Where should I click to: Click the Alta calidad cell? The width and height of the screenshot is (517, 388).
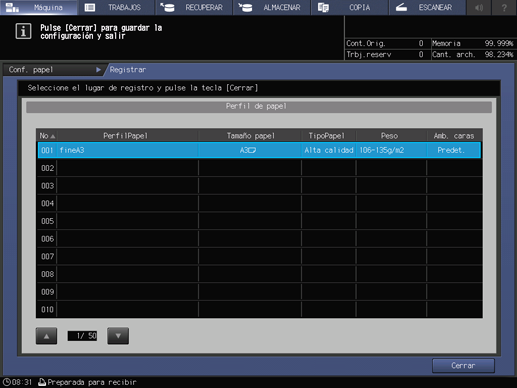pos(329,150)
